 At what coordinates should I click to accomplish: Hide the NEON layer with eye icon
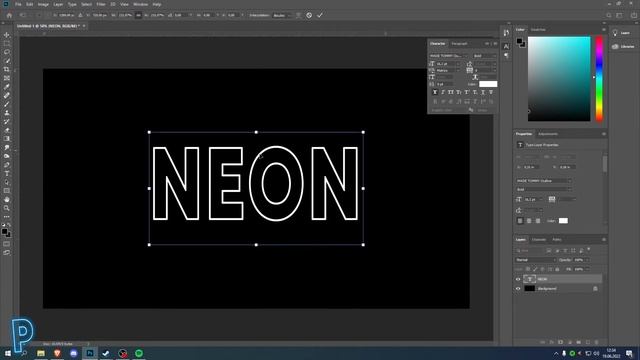518,279
